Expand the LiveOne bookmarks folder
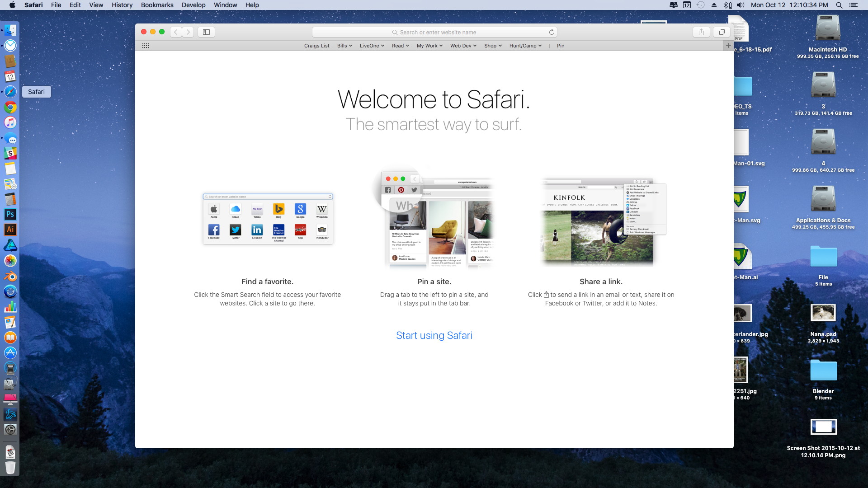Image resolution: width=868 pixels, height=488 pixels. click(372, 46)
